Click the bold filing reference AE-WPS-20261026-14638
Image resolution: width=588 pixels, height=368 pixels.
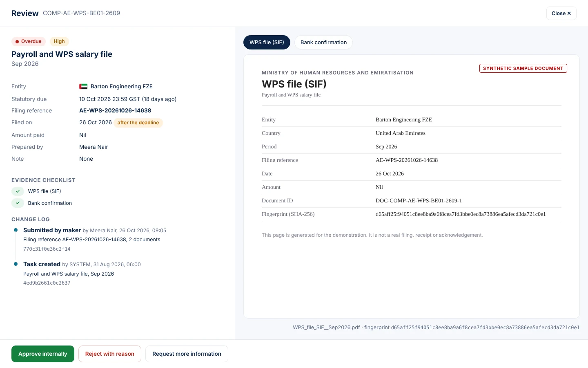[x=115, y=110]
